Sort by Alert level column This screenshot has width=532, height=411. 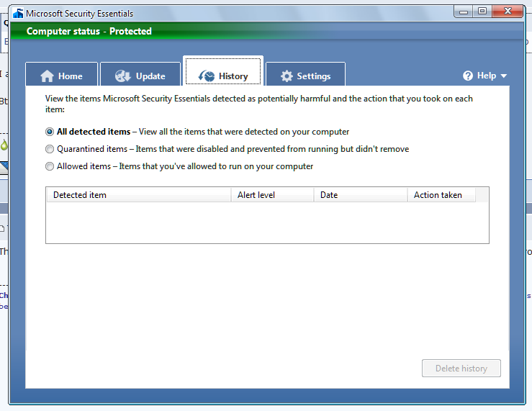[x=272, y=195]
